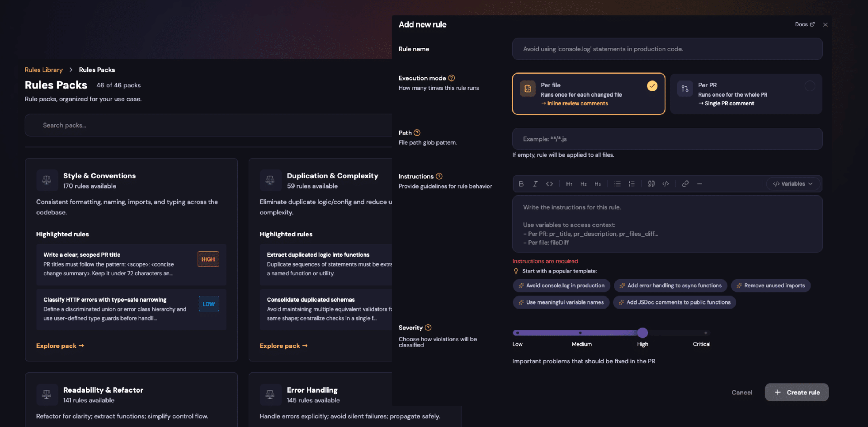Insert a link in the instructions editor
The width and height of the screenshot is (868, 427).
pos(685,184)
